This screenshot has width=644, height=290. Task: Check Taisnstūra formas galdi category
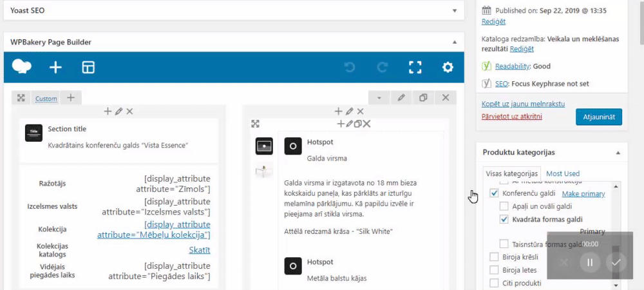(x=504, y=244)
